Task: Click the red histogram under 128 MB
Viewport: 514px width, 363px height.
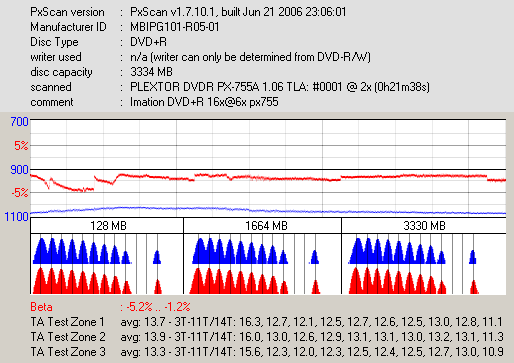Action: 97,281
